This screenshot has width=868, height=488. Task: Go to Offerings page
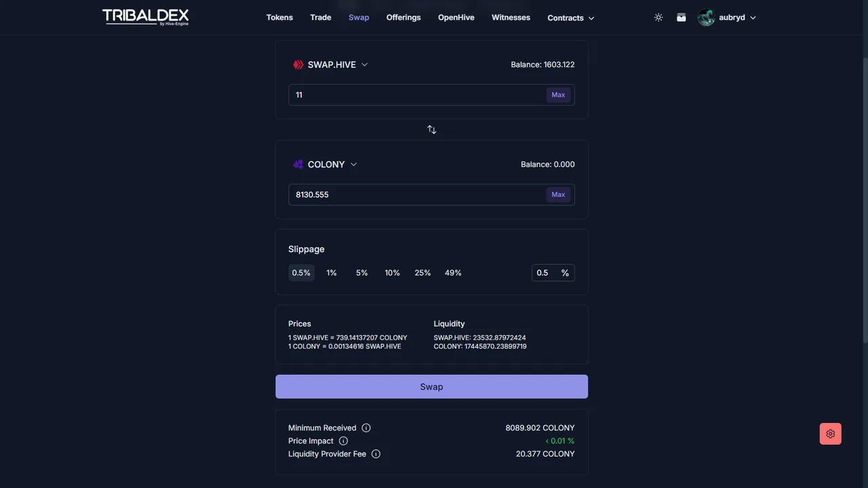403,18
